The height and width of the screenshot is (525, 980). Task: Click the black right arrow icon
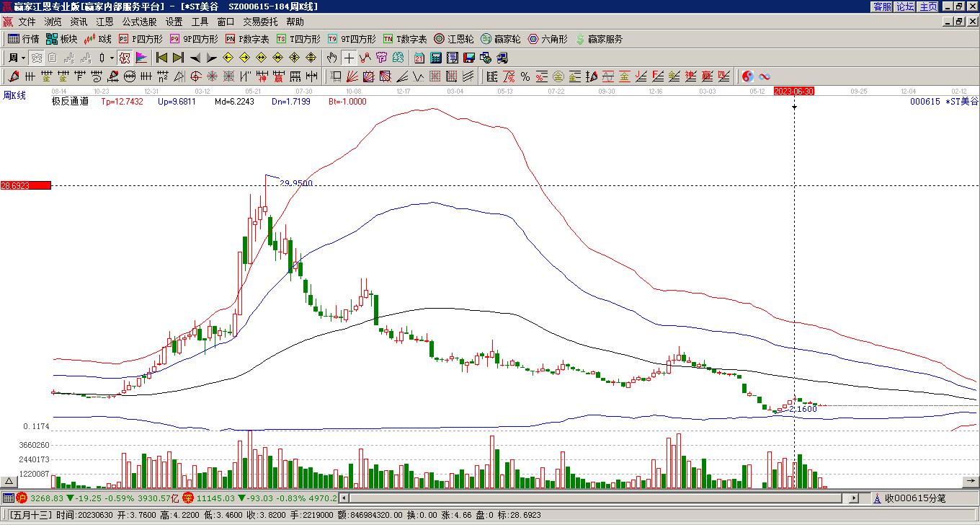pyautogui.click(x=211, y=58)
